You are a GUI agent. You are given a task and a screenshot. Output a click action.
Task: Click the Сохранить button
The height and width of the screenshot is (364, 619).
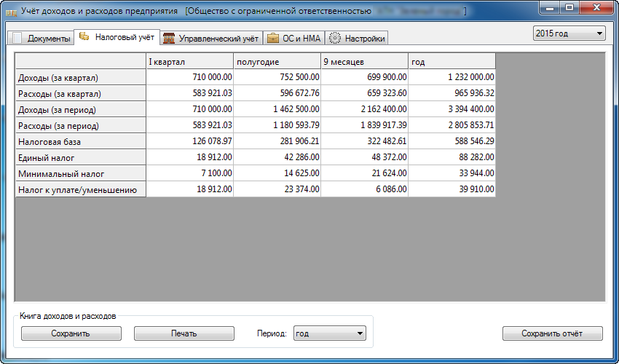(x=71, y=333)
